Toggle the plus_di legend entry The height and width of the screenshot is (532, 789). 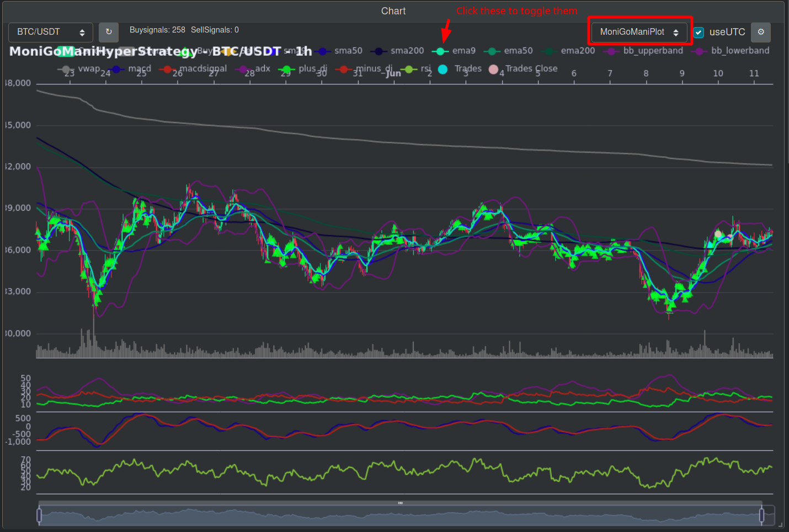tap(303, 69)
